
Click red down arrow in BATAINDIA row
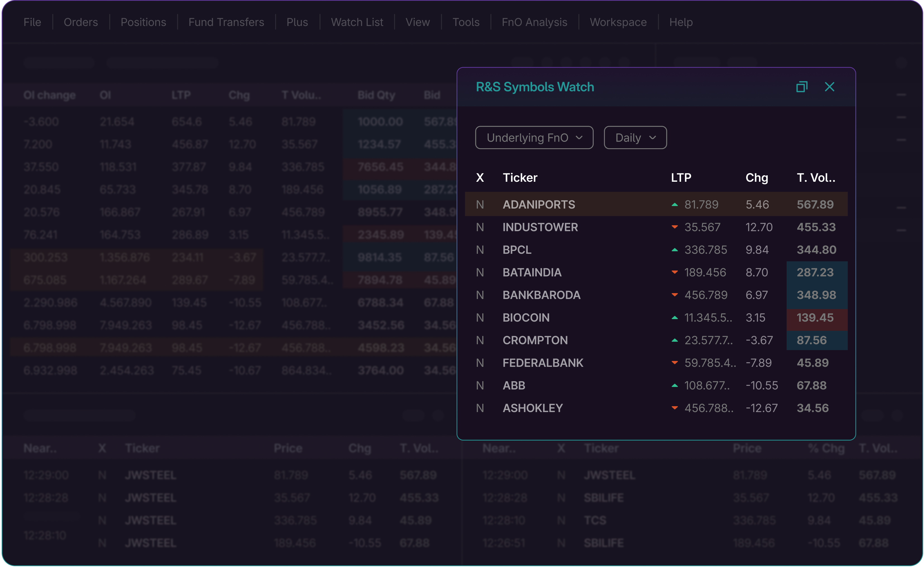[675, 272]
